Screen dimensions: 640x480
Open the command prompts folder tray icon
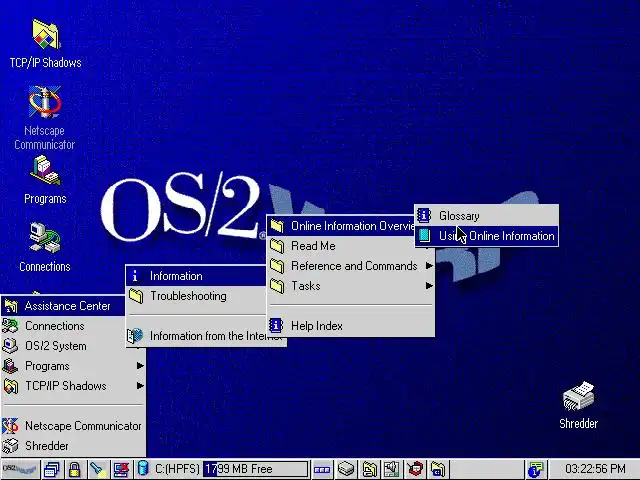pyautogui.click(x=438, y=469)
